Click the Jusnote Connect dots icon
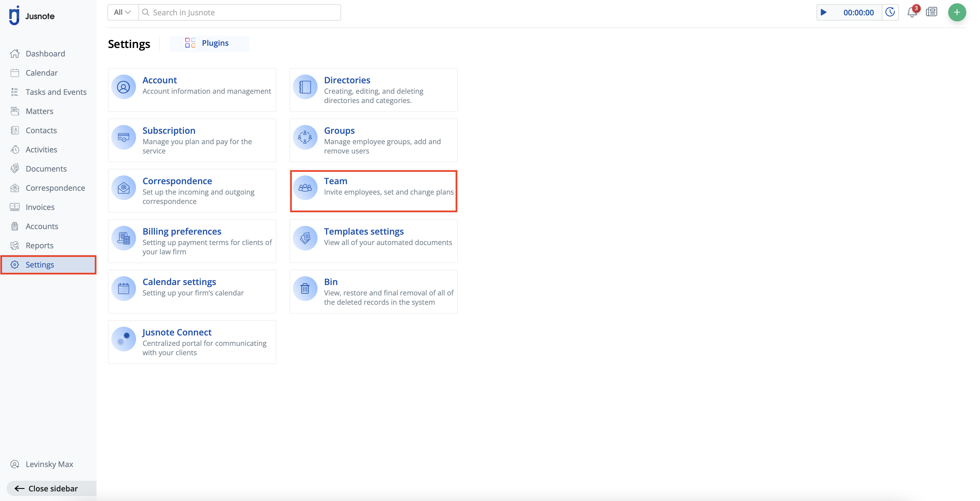980x501 pixels. [x=124, y=339]
